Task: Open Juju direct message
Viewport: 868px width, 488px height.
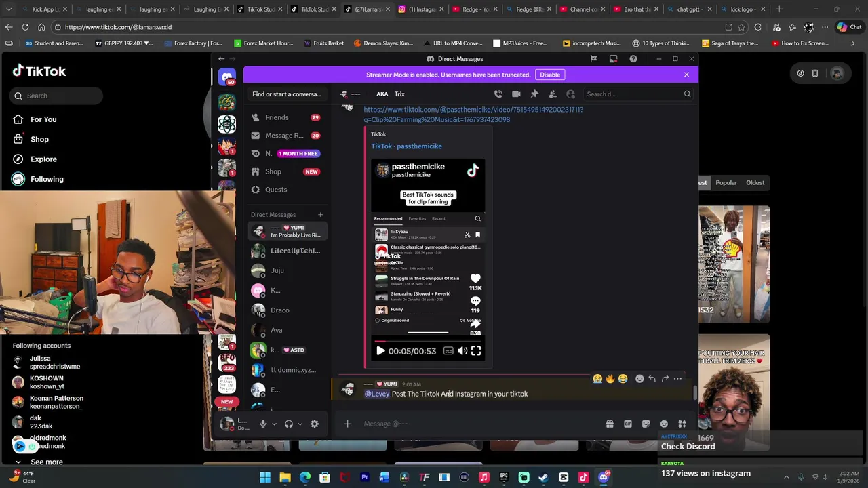Action: pos(286,270)
